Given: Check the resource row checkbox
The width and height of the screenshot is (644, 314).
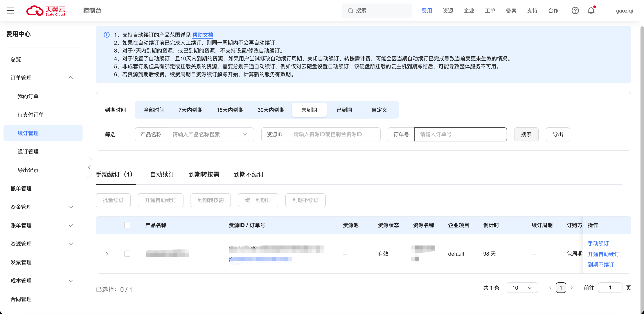Looking at the screenshot, I should tap(127, 254).
